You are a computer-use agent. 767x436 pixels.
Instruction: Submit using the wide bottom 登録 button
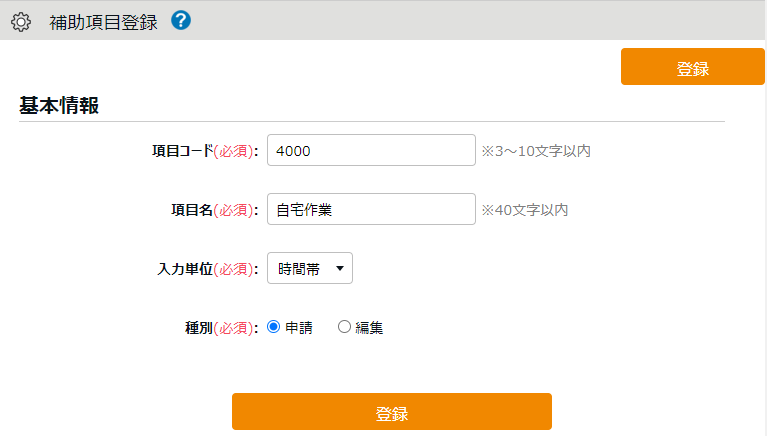392,412
